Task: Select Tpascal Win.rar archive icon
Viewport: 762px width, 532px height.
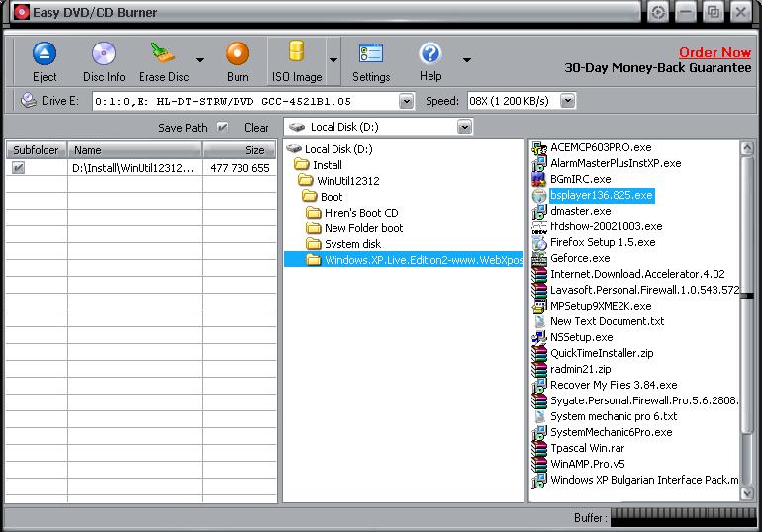Action: click(539, 449)
